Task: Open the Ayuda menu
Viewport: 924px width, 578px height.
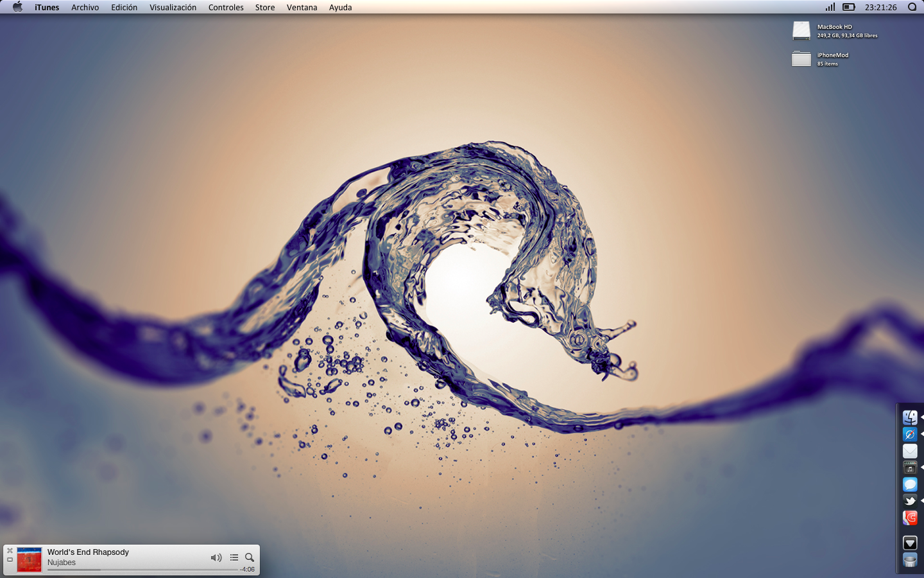Action: 341,7
